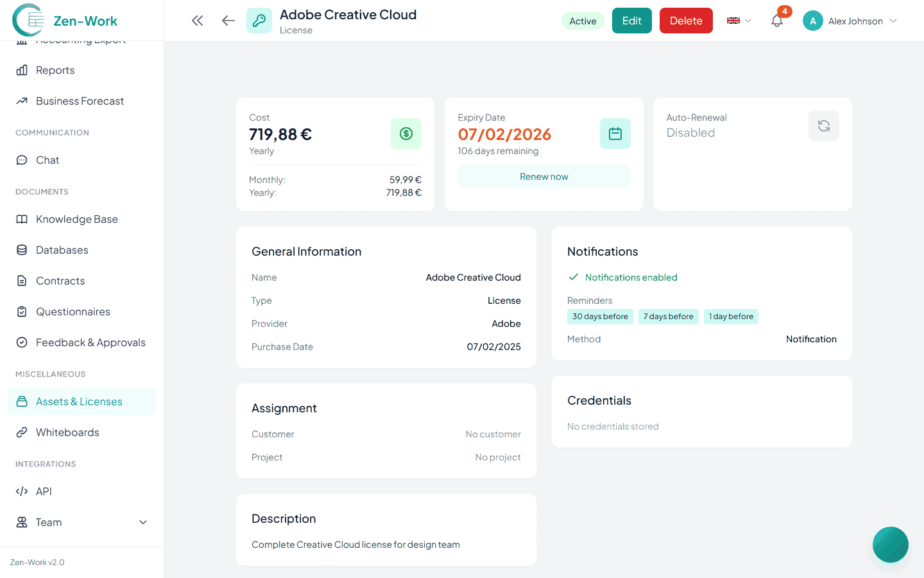Click the auto-renewal refresh icon

click(824, 126)
